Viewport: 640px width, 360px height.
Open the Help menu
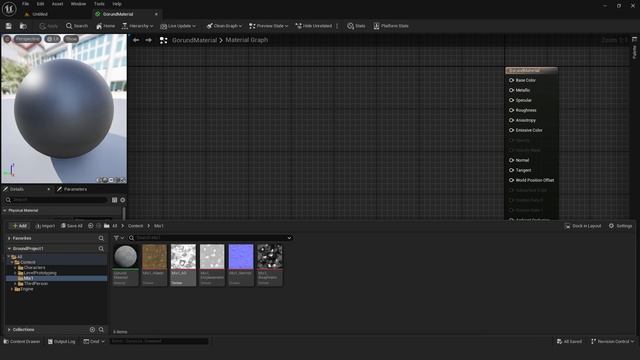pos(117,4)
